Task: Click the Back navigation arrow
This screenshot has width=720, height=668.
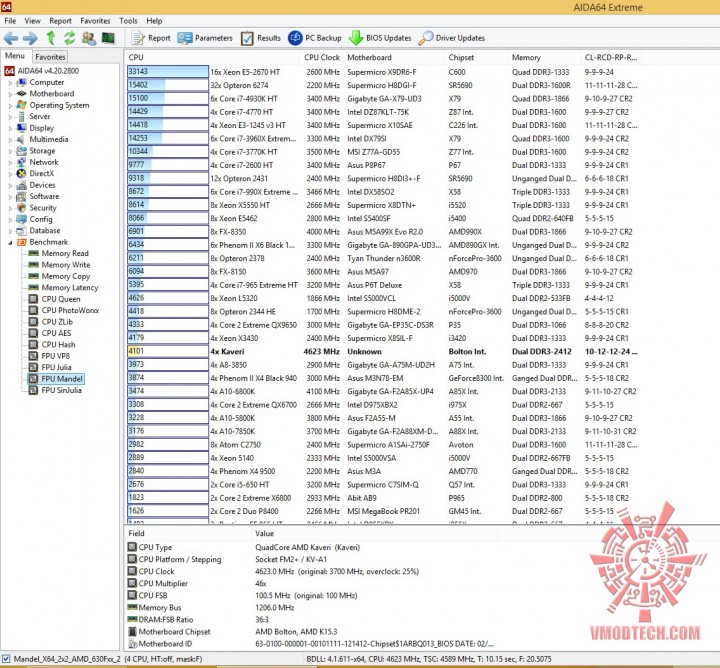Action: pos(11,38)
